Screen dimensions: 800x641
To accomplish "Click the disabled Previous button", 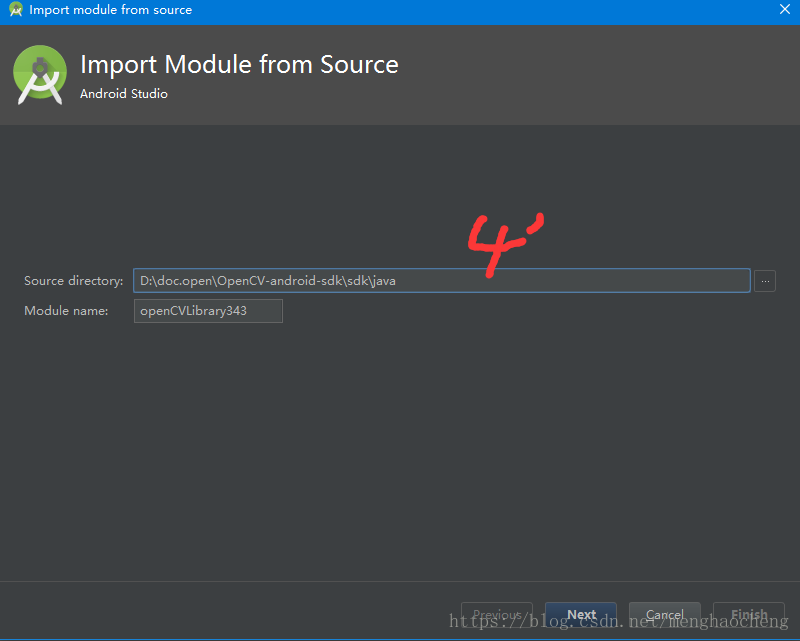I will tap(497, 614).
